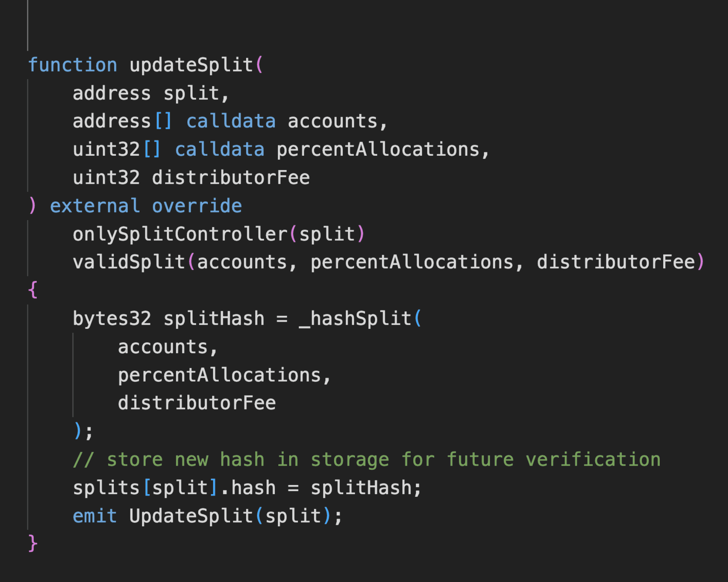Click 'uint32 distributorFee' parameter line
Viewport: 728px width, 582px height.
point(191,178)
